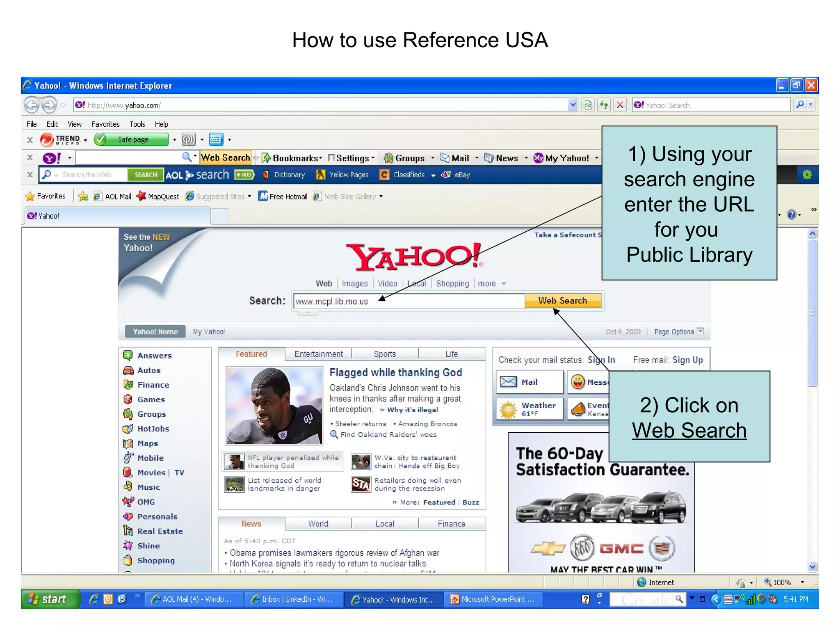
Task: Open Inbox LinkedIn taskbar window
Action: (x=294, y=599)
